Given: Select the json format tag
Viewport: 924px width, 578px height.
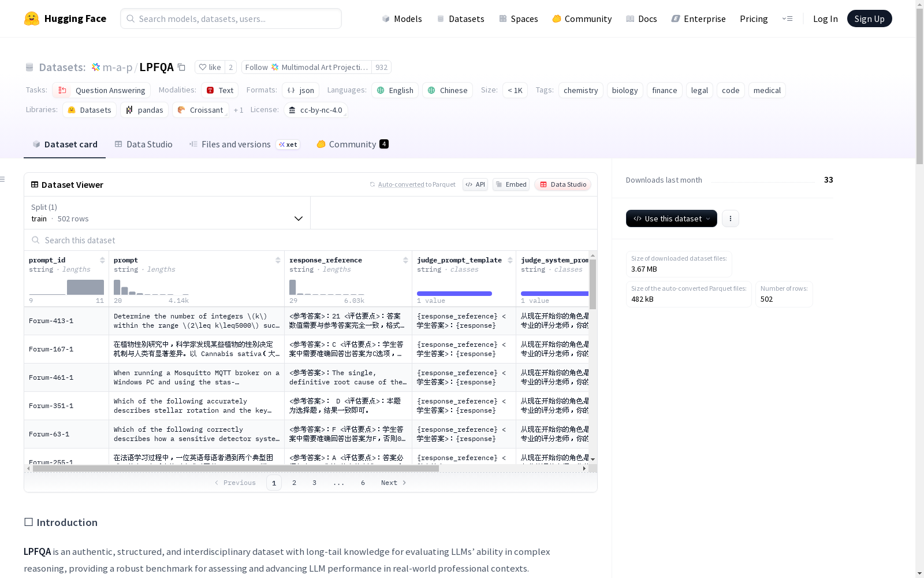Looking at the screenshot, I should tap(300, 90).
